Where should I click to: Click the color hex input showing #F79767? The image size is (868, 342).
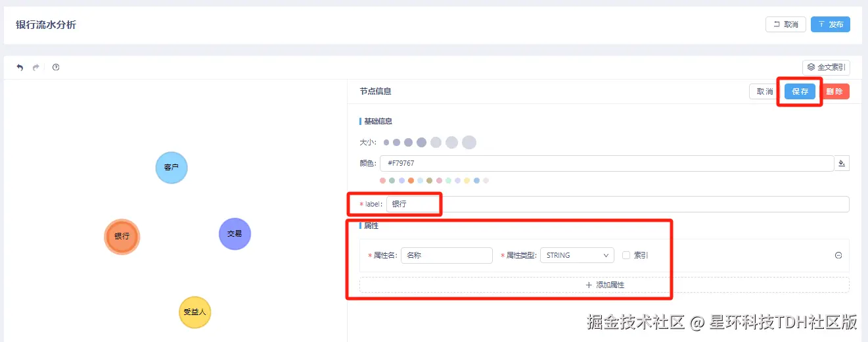tap(606, 163)
